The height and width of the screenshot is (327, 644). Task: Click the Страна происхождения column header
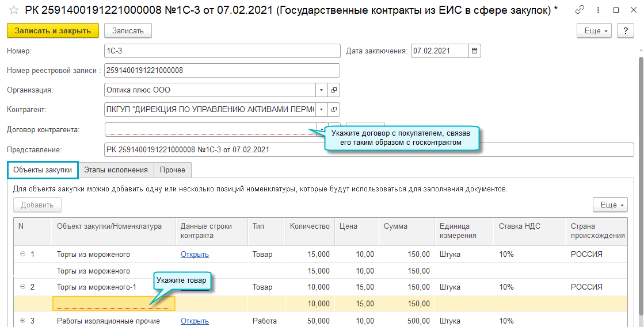point(597,231)
